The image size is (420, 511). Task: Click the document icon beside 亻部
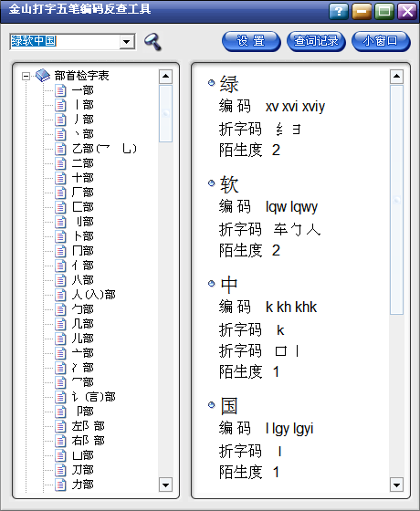click(60, 266)
